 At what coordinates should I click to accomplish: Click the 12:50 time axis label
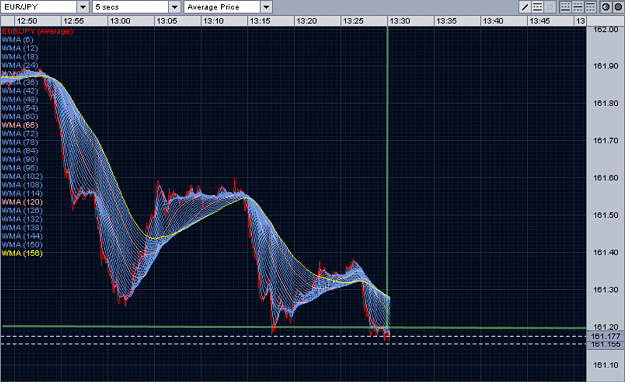coord(27,21)
